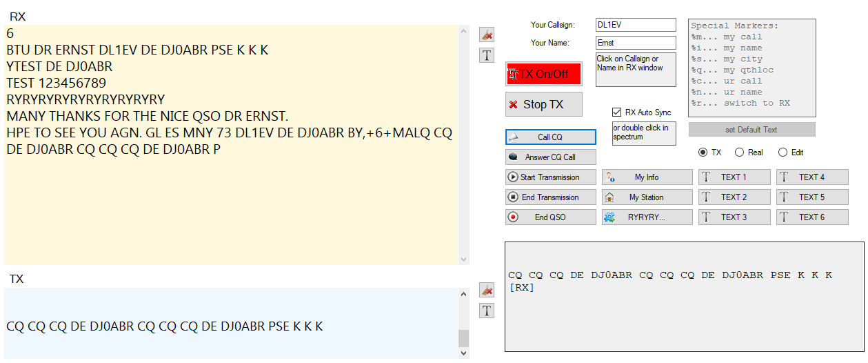Click the TX window clear (eraser) icon
The image size is (868, 363).
487,290
